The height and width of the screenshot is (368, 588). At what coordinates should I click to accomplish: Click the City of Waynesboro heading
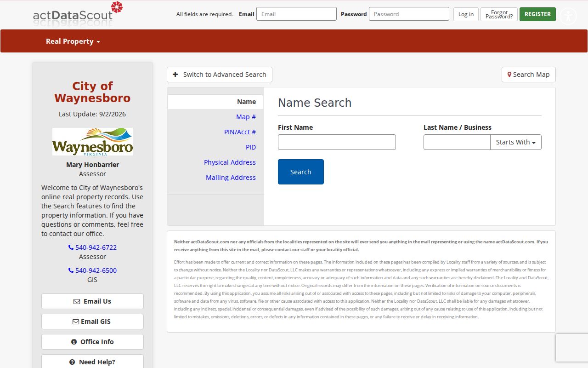[92, 92]
